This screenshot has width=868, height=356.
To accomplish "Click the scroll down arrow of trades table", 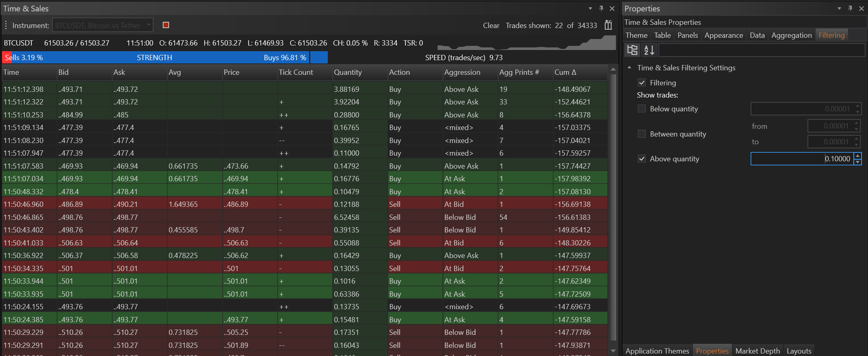I will tap(613, 351).
